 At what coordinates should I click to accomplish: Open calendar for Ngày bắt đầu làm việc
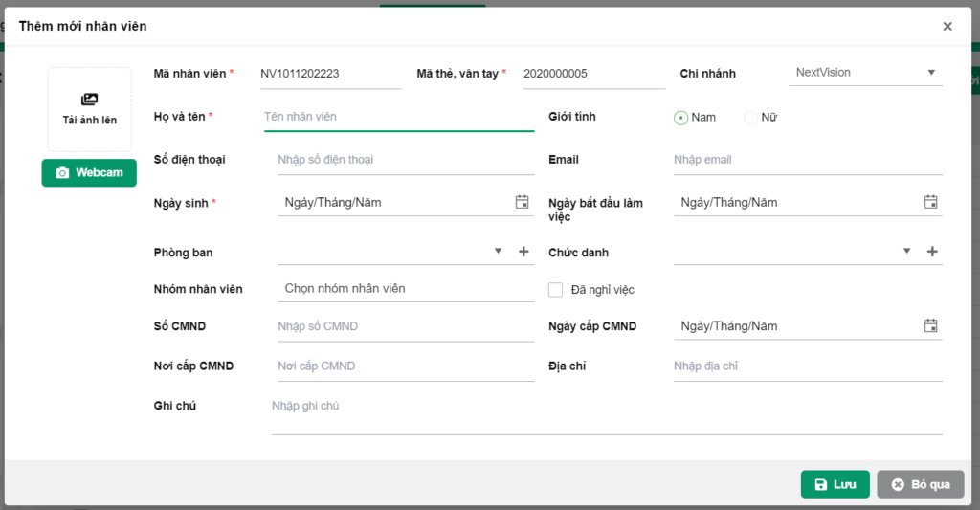click(930, 202)
